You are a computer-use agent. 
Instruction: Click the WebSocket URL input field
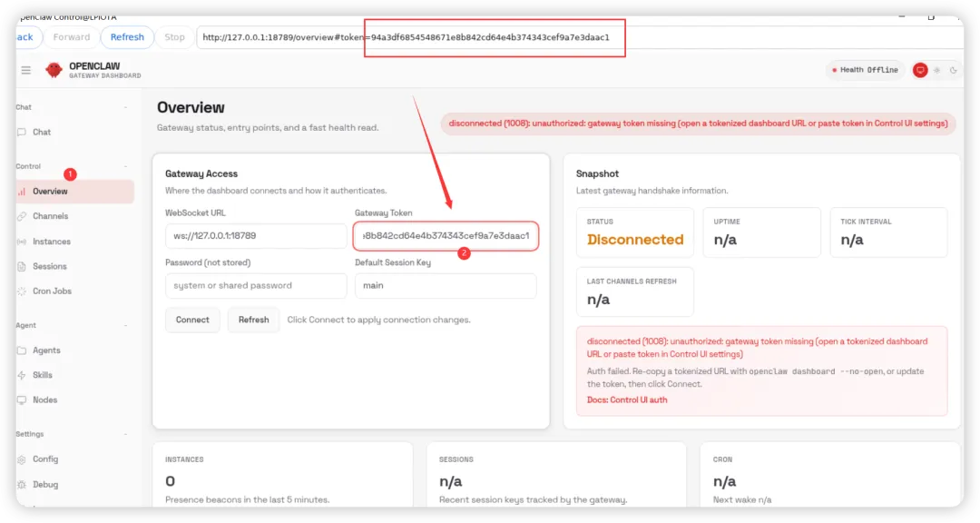[256, 236]
